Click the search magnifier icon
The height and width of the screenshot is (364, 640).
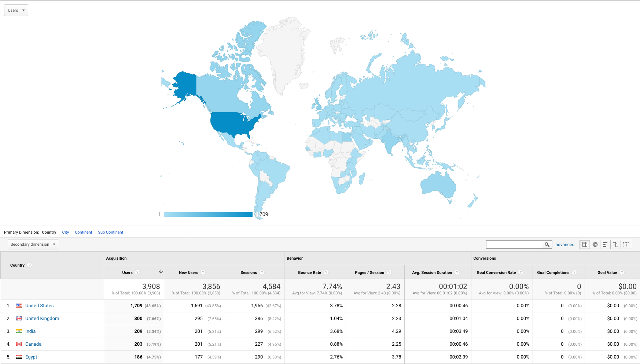coord(547,244)
